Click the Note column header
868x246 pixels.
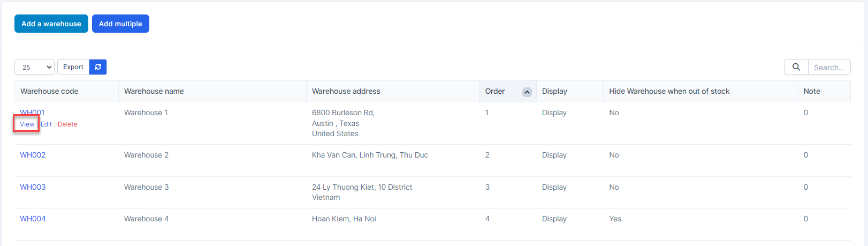[x=812, y=91]
